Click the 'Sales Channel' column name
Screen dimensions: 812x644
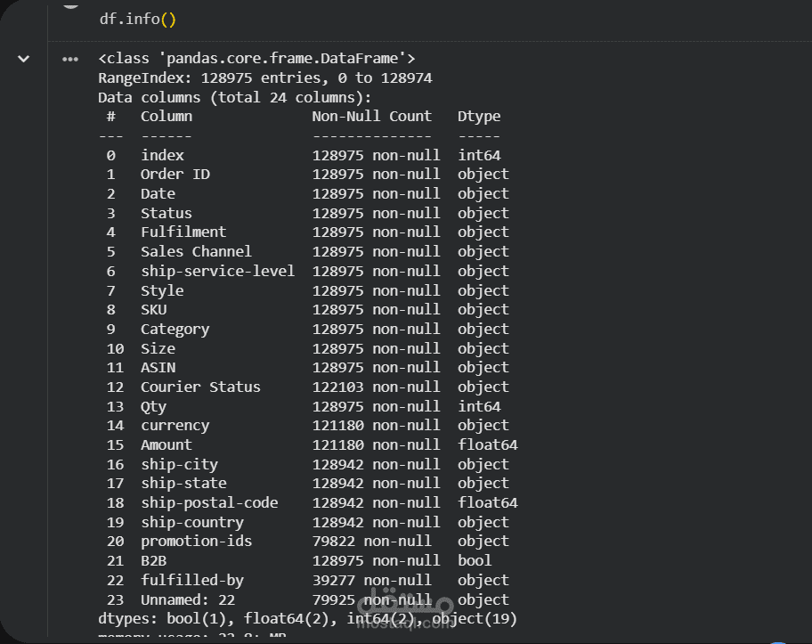tap(196, 251)
